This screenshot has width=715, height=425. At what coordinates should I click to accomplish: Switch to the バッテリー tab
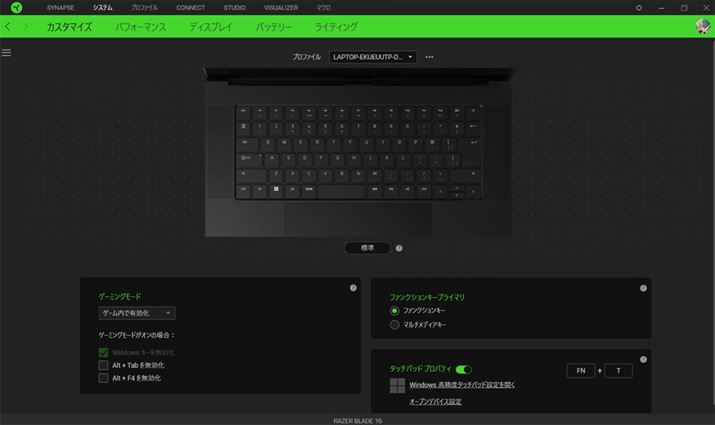pyautogui.click(x=273, y=27)
